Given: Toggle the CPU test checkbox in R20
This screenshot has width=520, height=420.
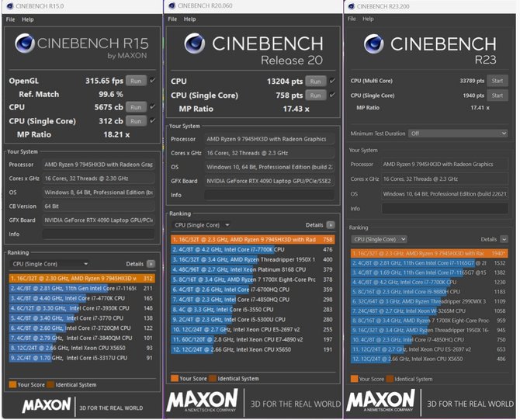Looking at the screenshot, I should (x=332, y=81).
